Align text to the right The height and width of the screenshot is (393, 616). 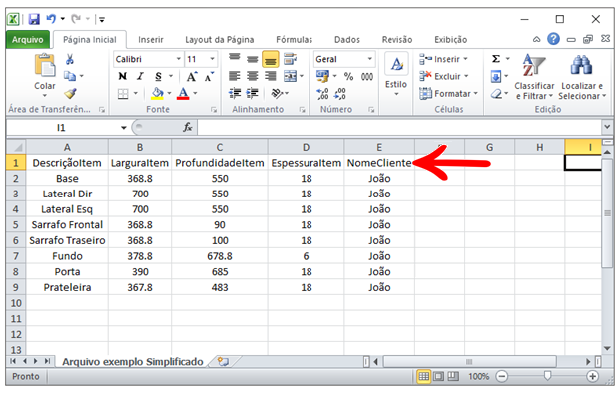tap(270, 76)
